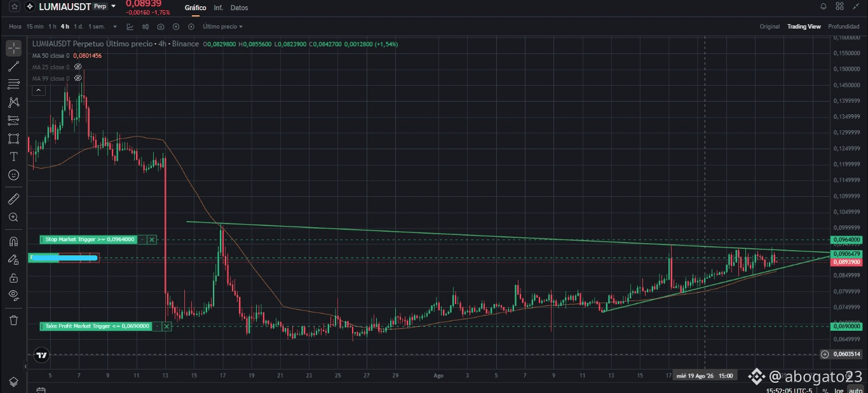
Task: Cancel the Take Profit Market Trigger order
Action: coord(166,326)
